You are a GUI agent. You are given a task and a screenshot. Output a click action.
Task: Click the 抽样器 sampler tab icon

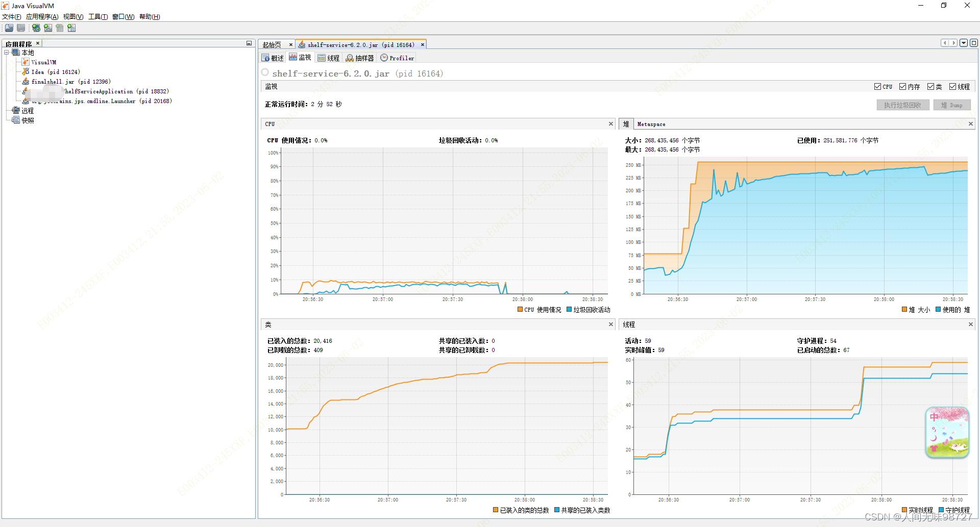pos(350,58)
